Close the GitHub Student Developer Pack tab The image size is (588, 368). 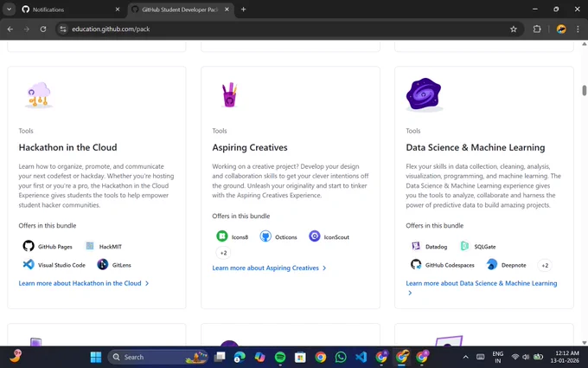(227, 10)
